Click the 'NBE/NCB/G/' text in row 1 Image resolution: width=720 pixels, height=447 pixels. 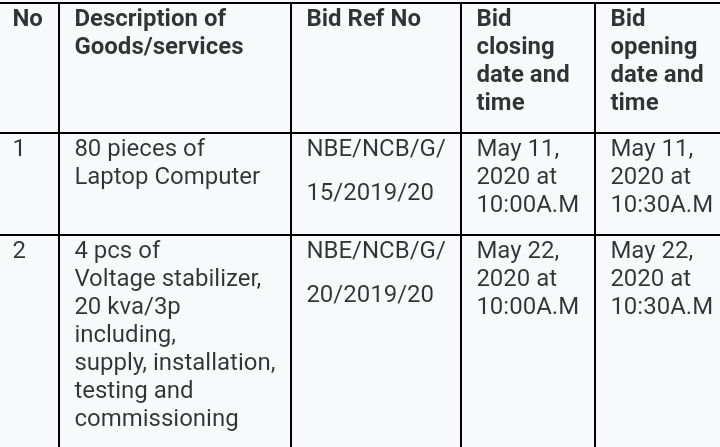[376, 148]
